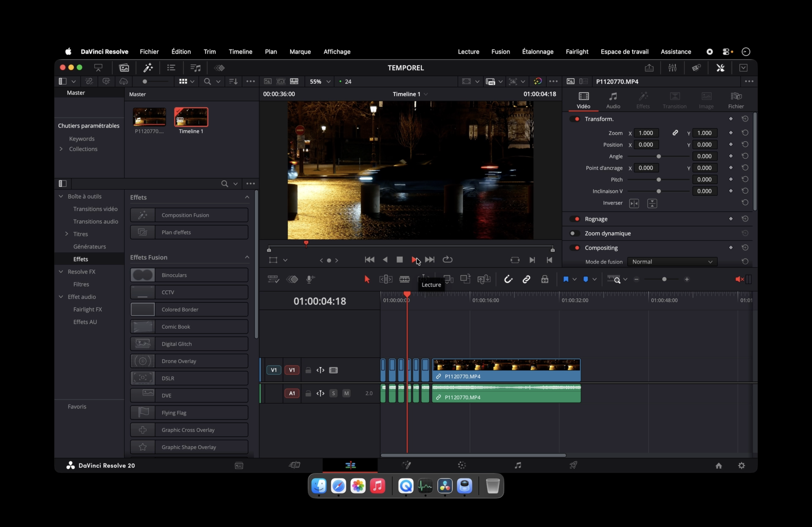The width and height of the screenshot is (812, 527).
Task: Adjust the Angle slider handle
Action: (658, 156)
